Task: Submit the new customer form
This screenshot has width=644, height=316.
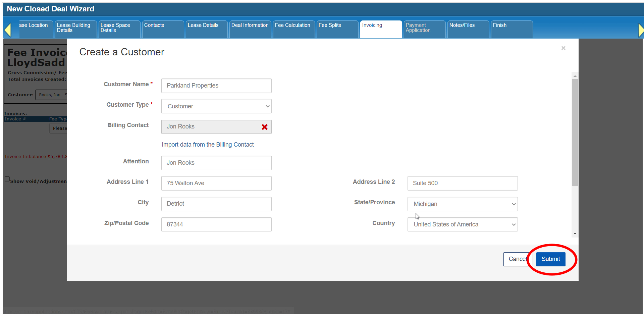Action: coord(550,259)
